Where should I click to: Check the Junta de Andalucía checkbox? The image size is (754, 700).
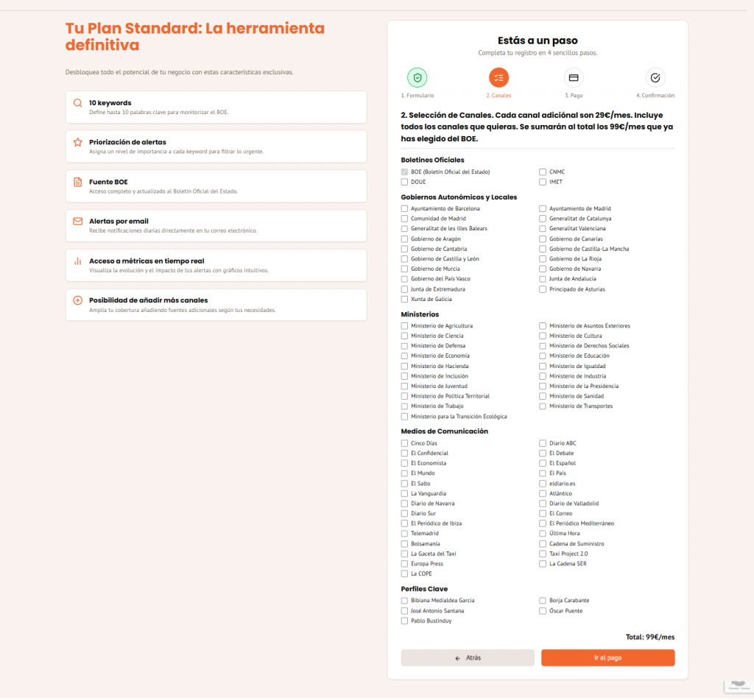(x=543, y=279)
